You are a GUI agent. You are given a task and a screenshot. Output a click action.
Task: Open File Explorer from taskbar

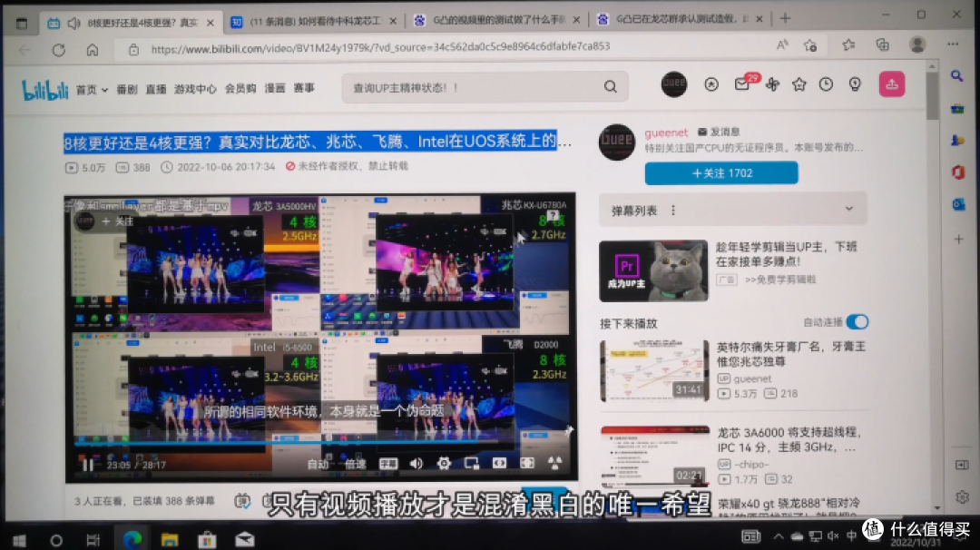coord(170,540)
